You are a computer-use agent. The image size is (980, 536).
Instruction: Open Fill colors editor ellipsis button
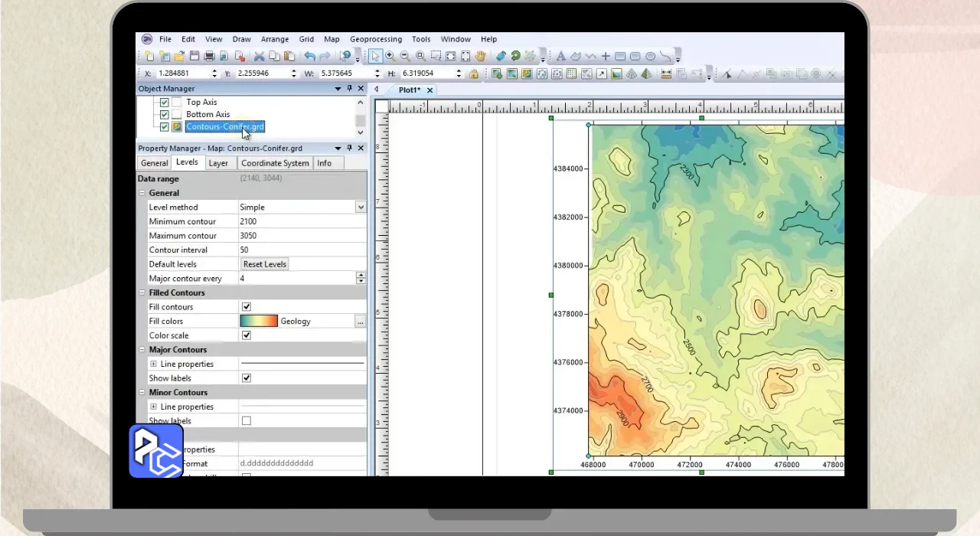(x=360, y=322)
